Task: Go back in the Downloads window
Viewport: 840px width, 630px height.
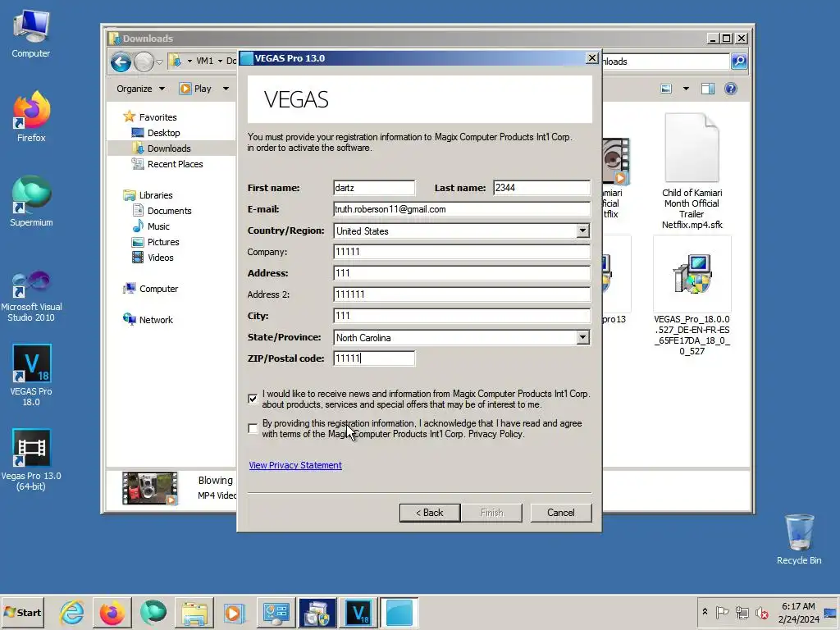Action: click(121, 62)
